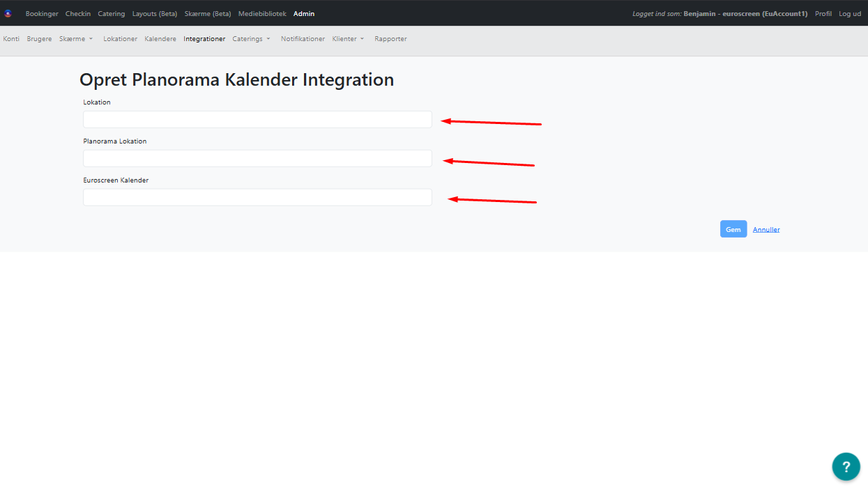Open the Mediebibliotek page
The image size is (868, 489).
click(262, 14)
